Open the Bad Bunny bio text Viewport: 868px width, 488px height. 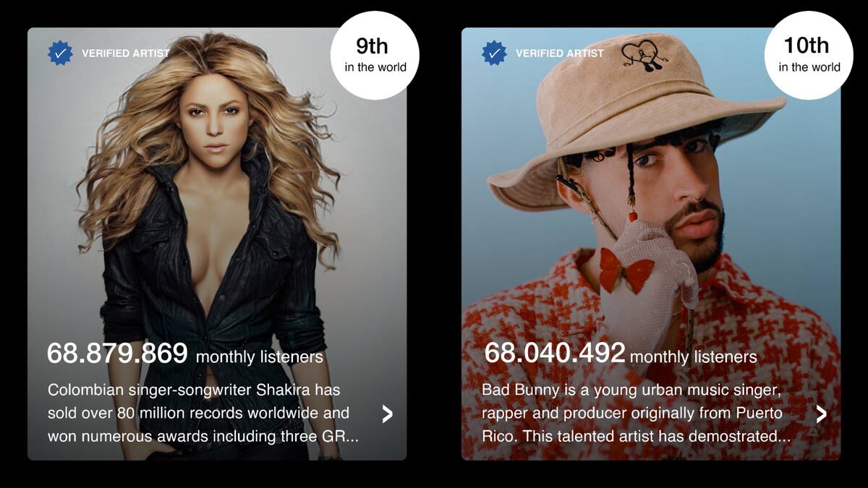tap(636, 413)
